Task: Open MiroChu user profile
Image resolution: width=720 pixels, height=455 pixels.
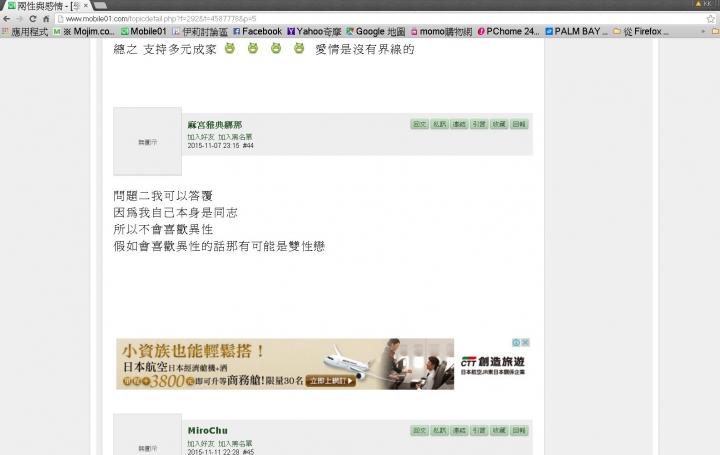Action: (208, 431)
